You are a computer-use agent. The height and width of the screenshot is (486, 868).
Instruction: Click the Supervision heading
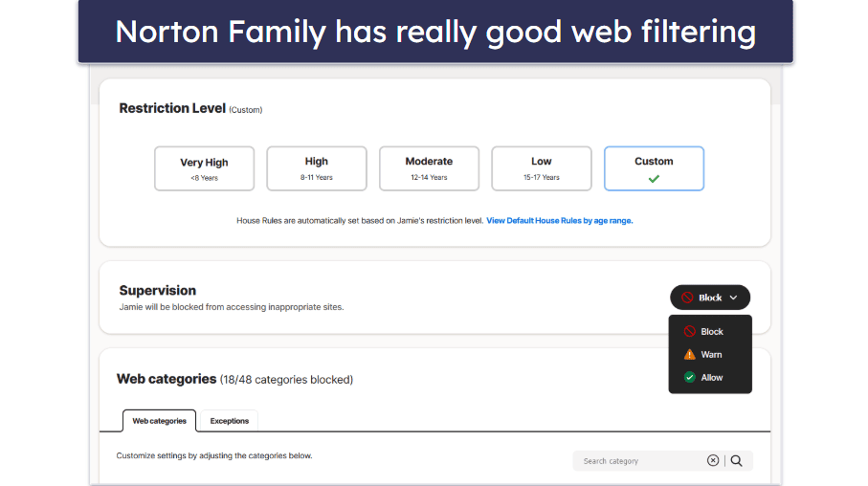(158, 291)
